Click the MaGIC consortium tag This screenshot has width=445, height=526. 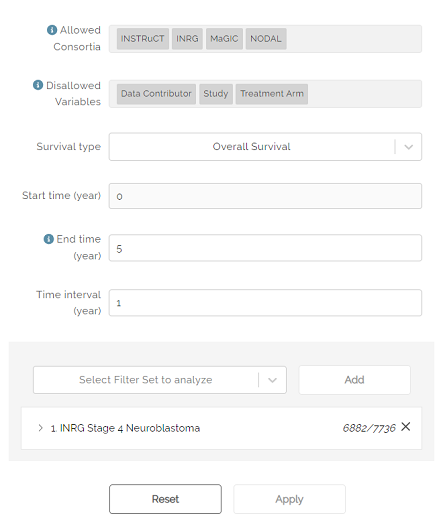tap(224, 39)
